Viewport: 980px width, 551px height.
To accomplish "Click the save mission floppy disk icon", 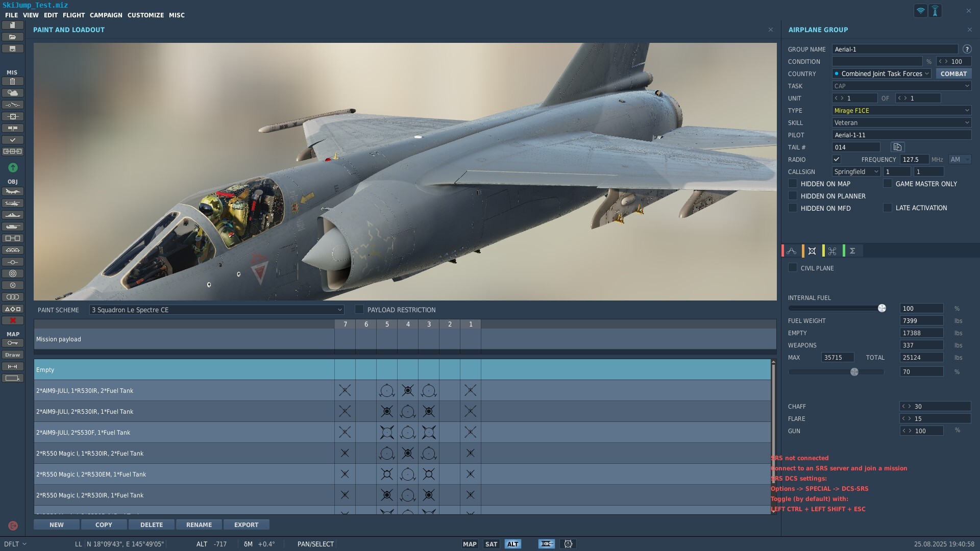I will tap(13, 48).
